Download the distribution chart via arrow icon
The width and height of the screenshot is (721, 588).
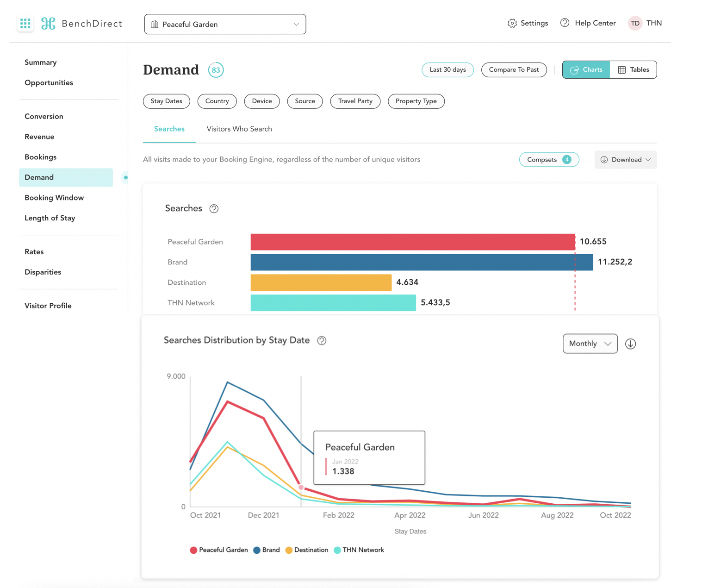(630, 344)
